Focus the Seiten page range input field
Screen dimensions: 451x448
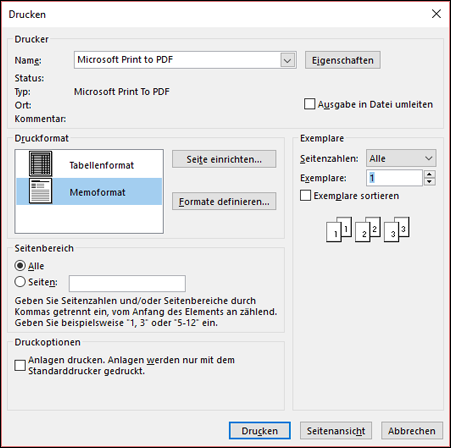(127, 283)
